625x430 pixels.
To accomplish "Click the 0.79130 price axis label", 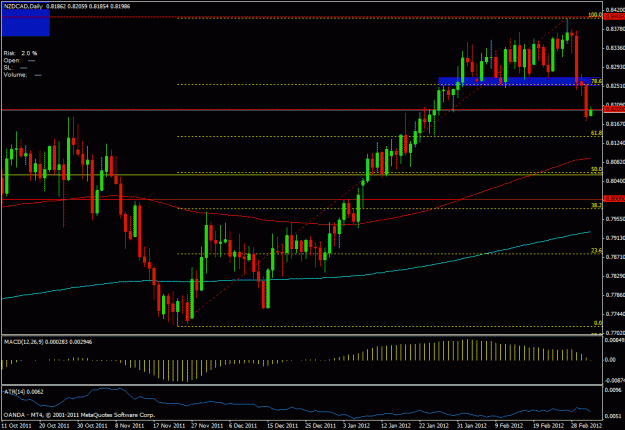I will [x=615, y=238].
